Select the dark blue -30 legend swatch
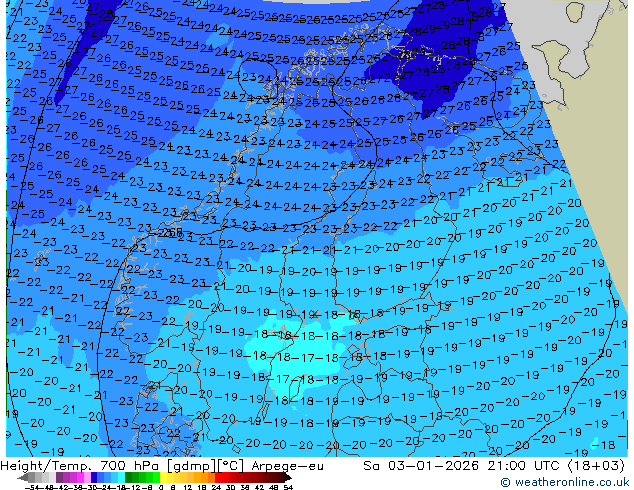The height and width of the screenshot is (490, 634). tap(94, 478)
